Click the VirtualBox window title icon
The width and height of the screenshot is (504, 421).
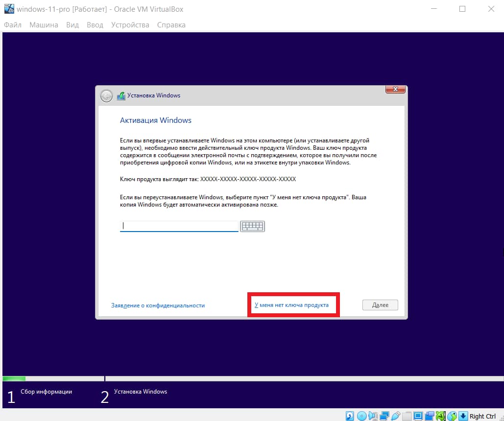tap(9, 9)
